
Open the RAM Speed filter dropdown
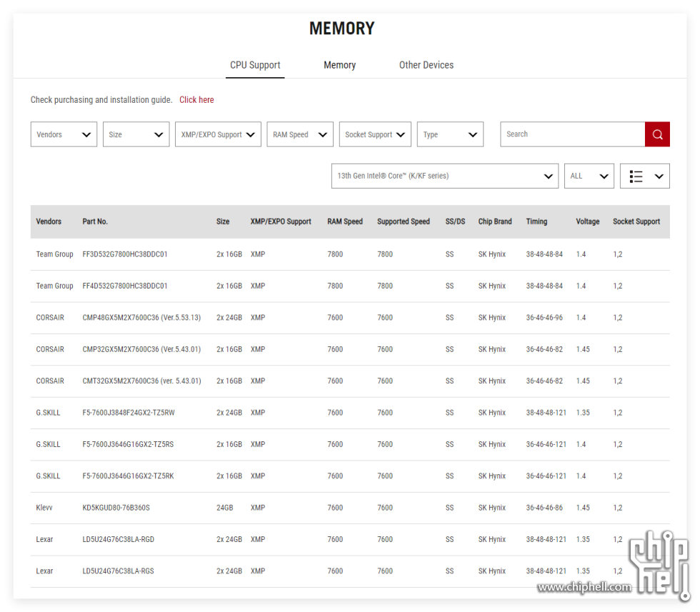(300, 134)
